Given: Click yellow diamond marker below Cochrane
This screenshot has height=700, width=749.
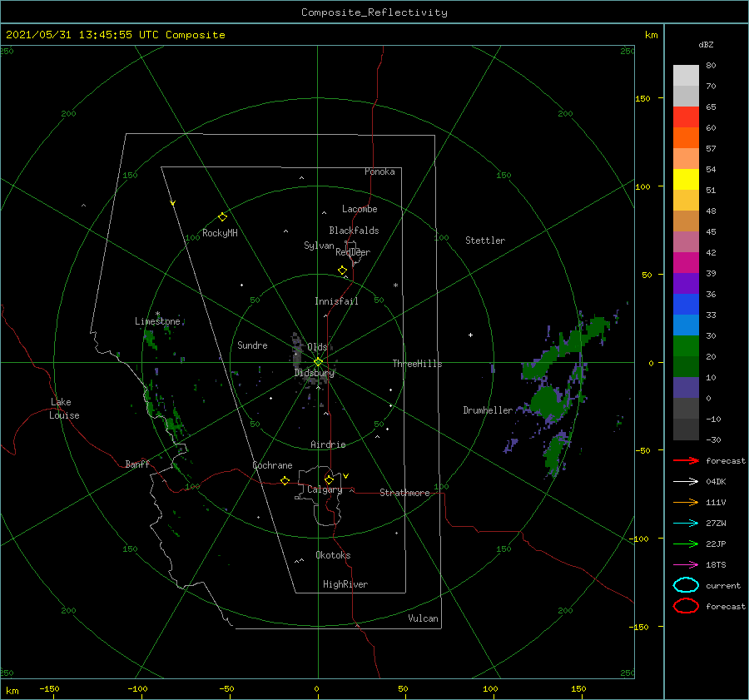Looking at the screenshot, I should click(285, 481).
